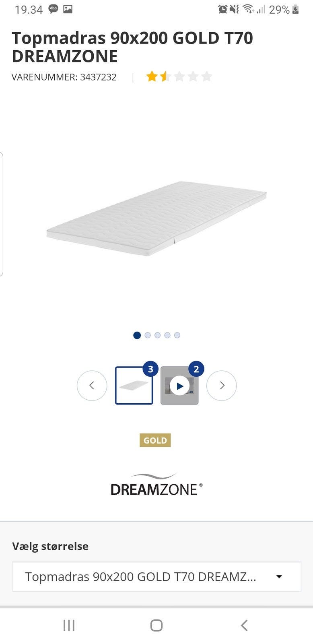
Task: Tap the next image arrow button
Action: coord(222,386)
